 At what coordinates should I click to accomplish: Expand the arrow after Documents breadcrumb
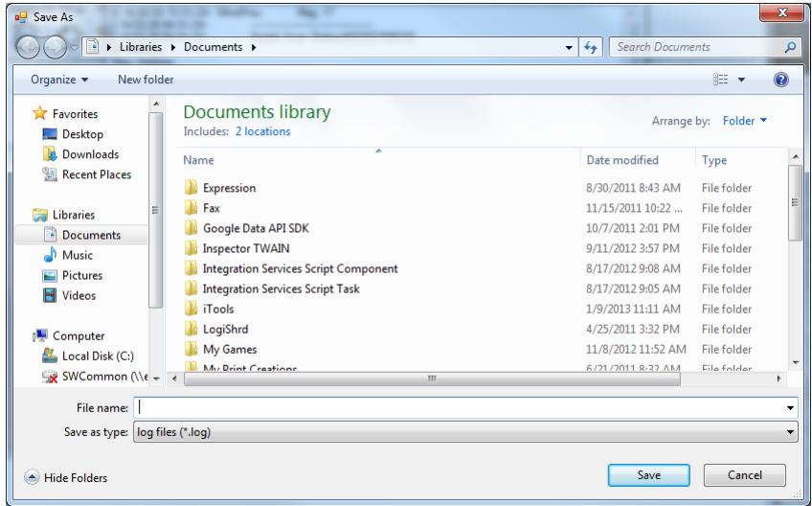click(x=254, y=47)
